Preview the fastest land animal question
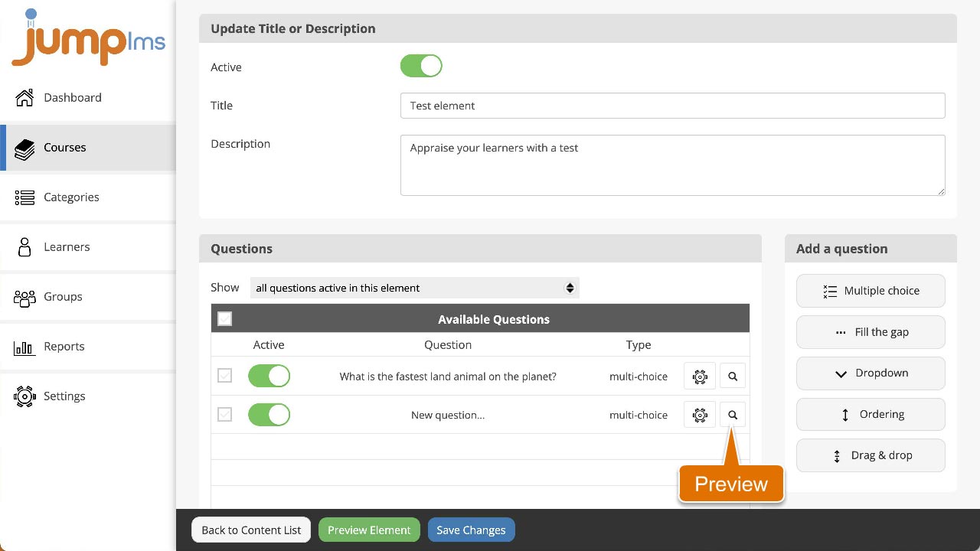The width and height of the screenshot is (980, 551). [733, 377]
